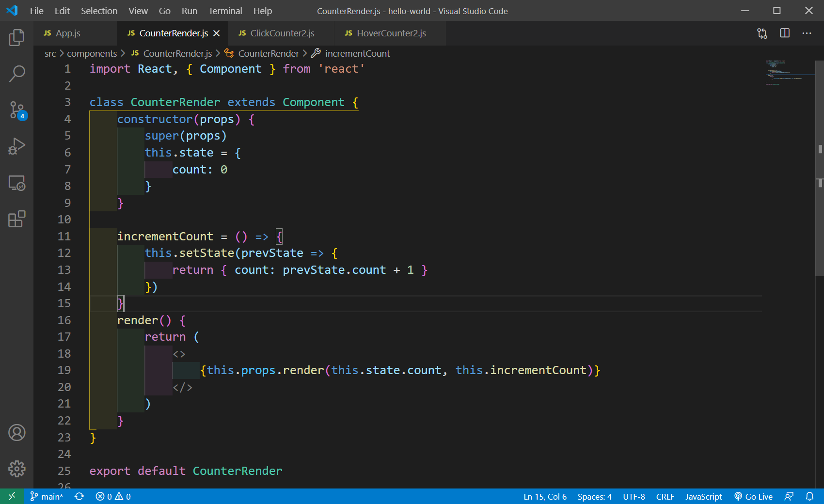This screenshot has height=504, width=824.
Task: Maximize the VS Code window
Action: (777, 11)
